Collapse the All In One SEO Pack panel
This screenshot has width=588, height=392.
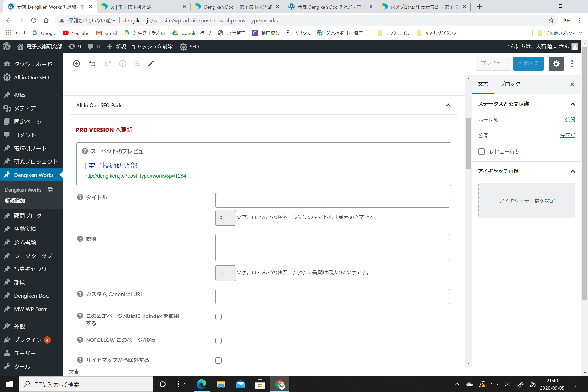[448, 105]
